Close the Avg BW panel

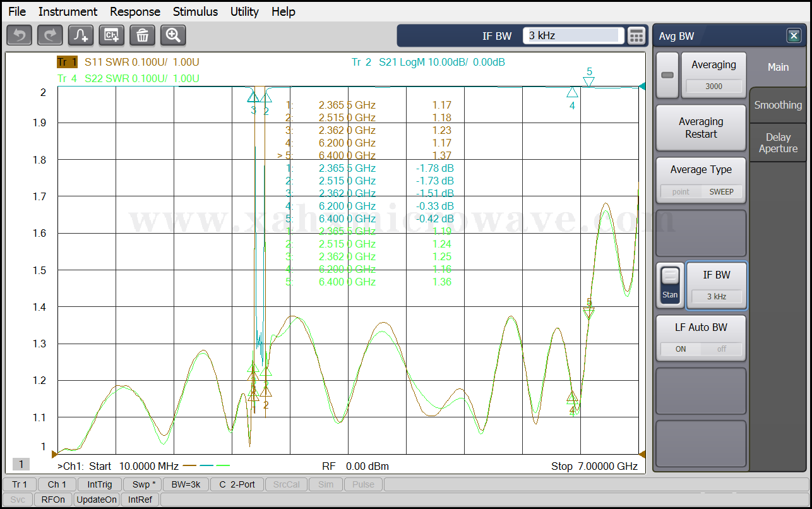pyautogui.click(x=794, y=36)
